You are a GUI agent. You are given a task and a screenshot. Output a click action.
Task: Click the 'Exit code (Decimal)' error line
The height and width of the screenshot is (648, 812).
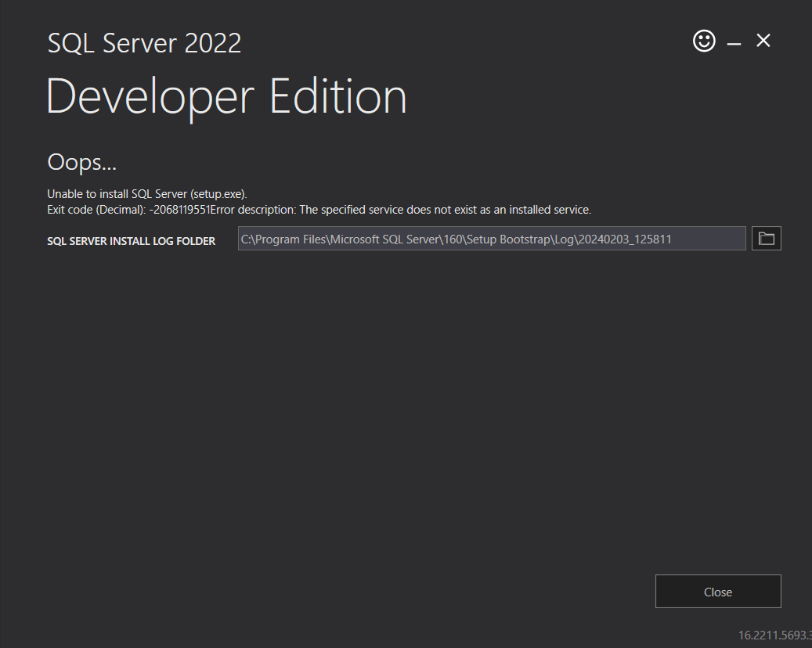(x=319, y=210)
